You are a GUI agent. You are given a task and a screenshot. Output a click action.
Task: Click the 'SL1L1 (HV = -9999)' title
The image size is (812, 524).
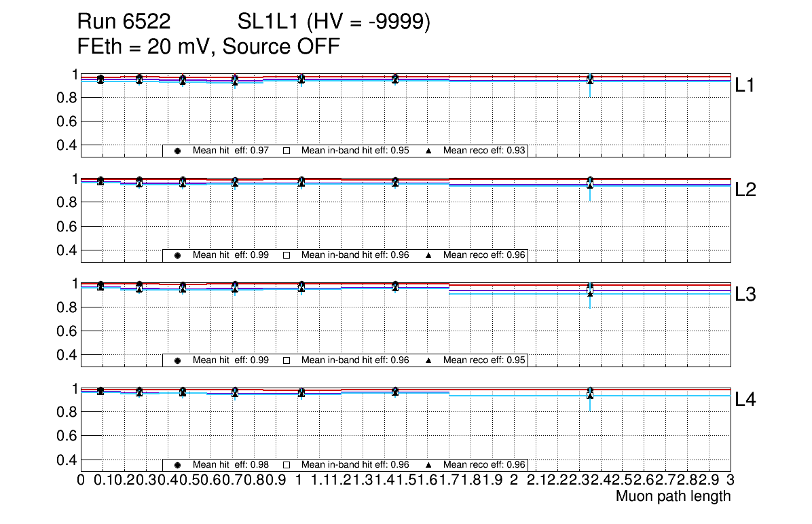click(334, 22)
